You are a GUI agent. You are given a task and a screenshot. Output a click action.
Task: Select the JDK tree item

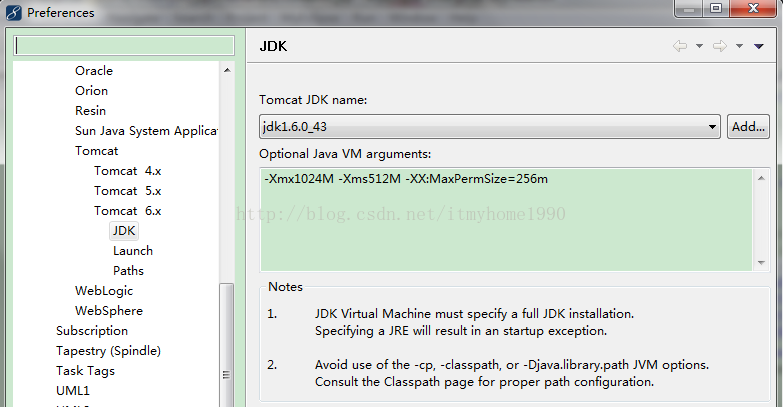(124, 231)
